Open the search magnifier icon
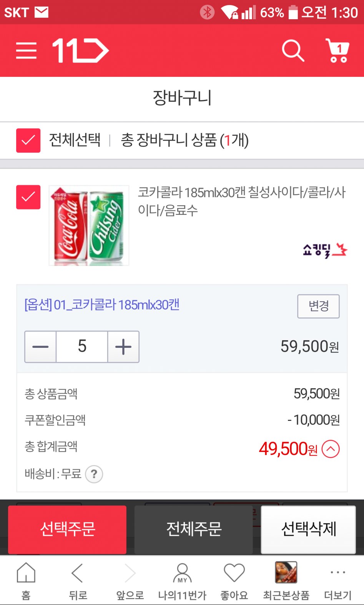 pos(293,50)
